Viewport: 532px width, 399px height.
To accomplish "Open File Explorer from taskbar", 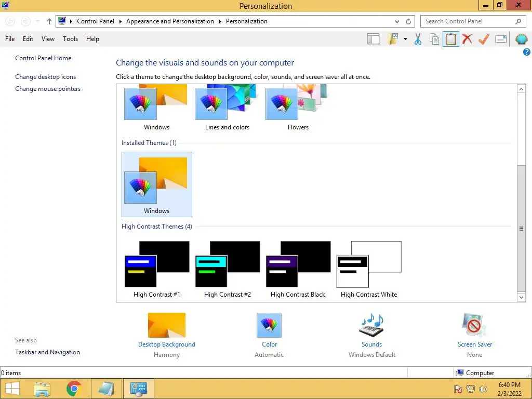I will click(42, 389).
